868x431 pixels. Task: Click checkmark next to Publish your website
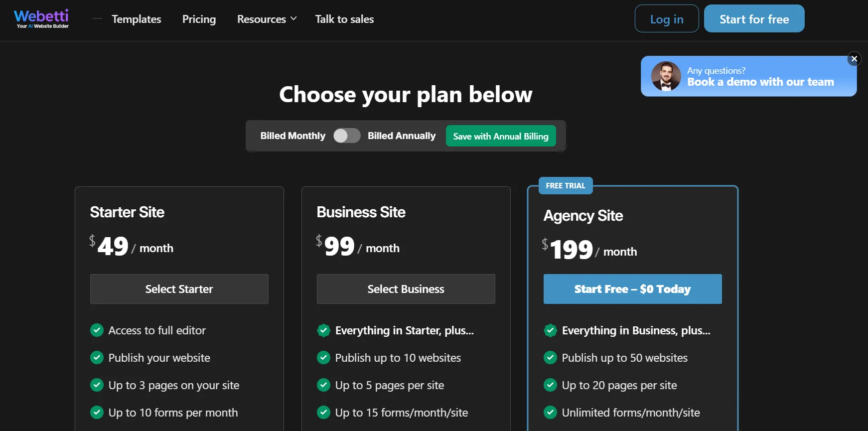click(97, 358)
